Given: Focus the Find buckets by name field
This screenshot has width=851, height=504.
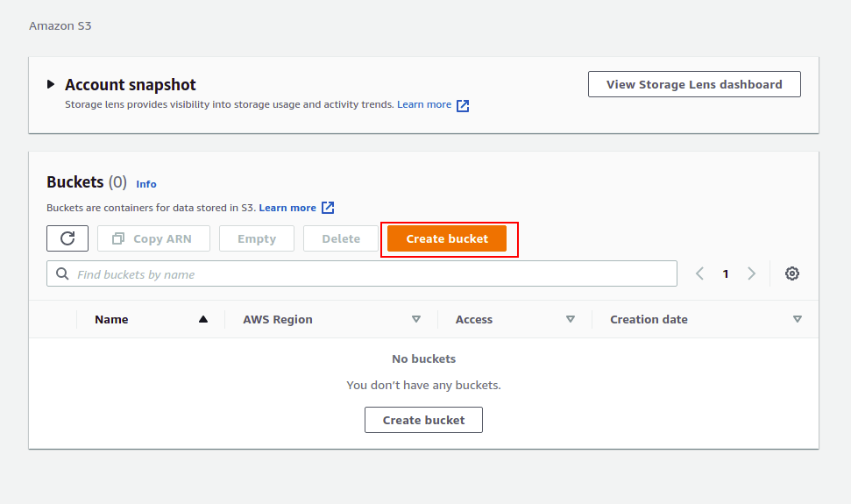Looking at the screenshot, I should point(362,274).
